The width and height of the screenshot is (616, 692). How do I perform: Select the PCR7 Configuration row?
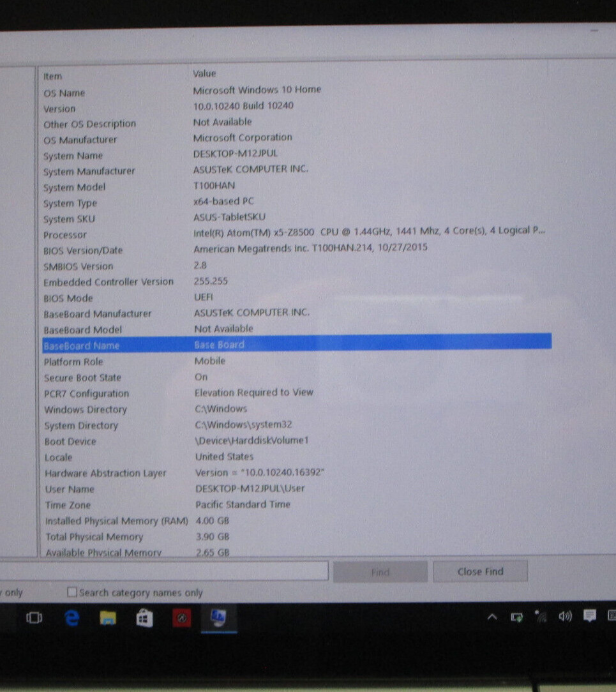coord(296,393)
